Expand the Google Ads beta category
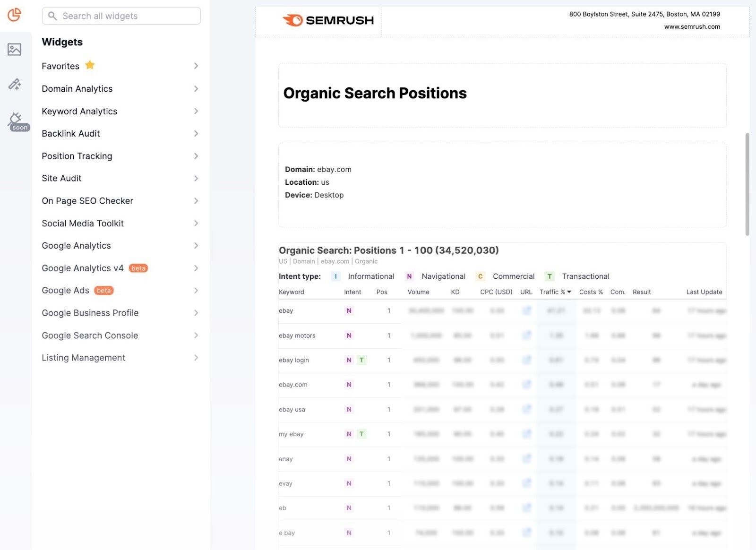Screen dimensions: 756x550 [65, 290]
